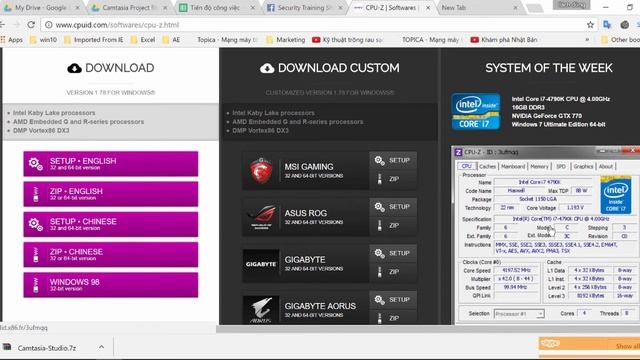640x360 pixels.
Task: Click the ZIP • CHINESE download button
Action: click(x=111, y=254)
